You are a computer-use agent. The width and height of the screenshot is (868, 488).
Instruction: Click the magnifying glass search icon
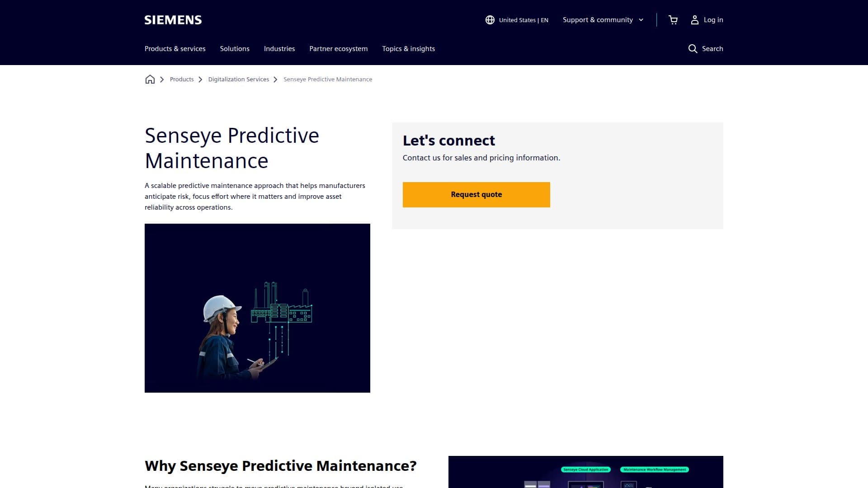[693, 49]
